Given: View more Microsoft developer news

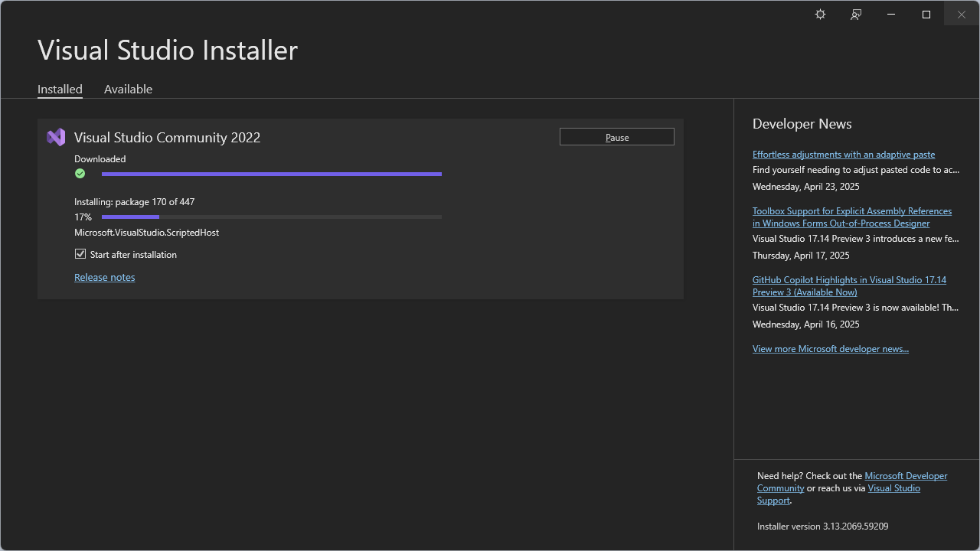Looking at the screenshot, I should point(831,348).
